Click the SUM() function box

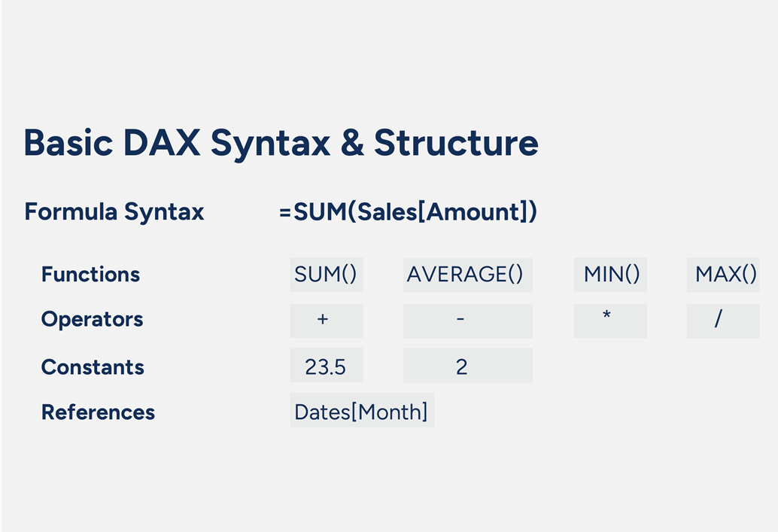point(326,275)
